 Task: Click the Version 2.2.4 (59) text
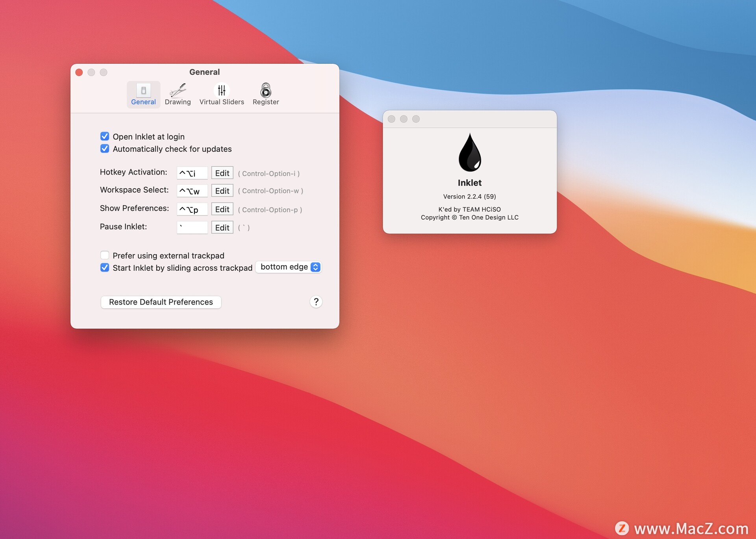(x=470, y=197)
